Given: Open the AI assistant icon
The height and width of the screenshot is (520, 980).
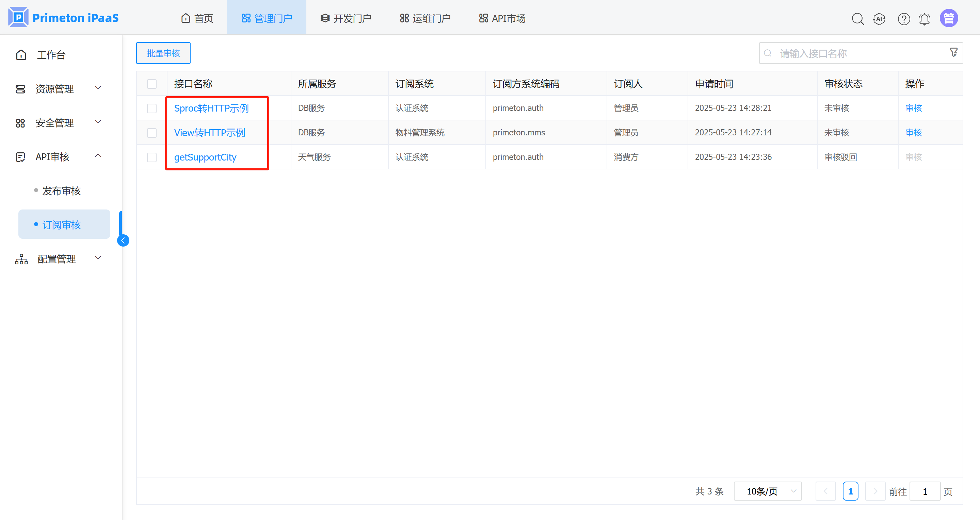Looking at the screenshot, I should [879, 19].
